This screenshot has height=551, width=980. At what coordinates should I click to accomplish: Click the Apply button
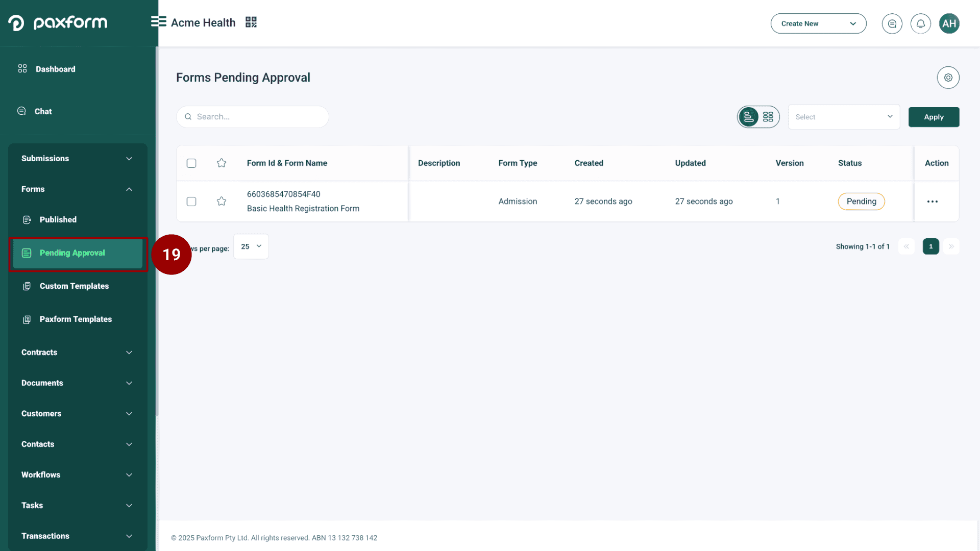point(934,117)
